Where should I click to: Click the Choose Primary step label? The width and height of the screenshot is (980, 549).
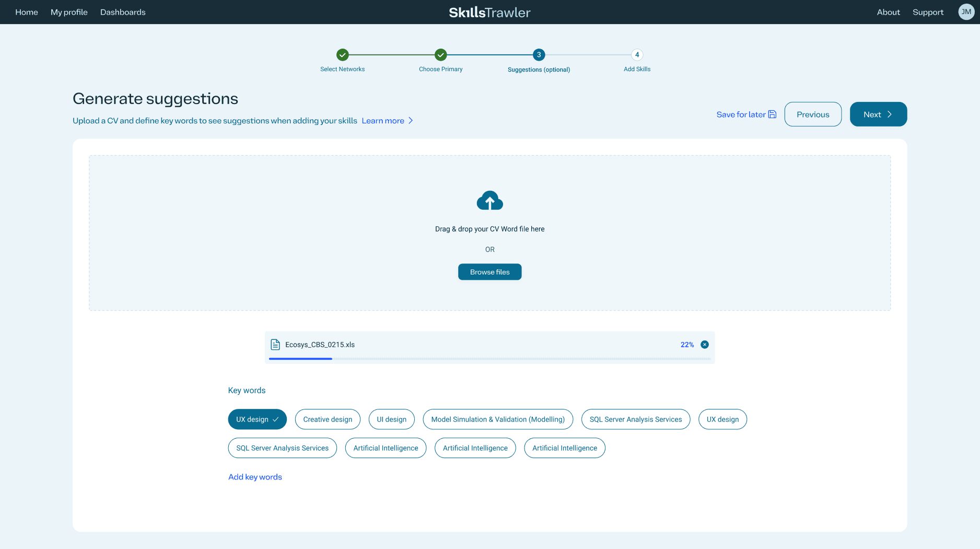(x=441, y=69)
